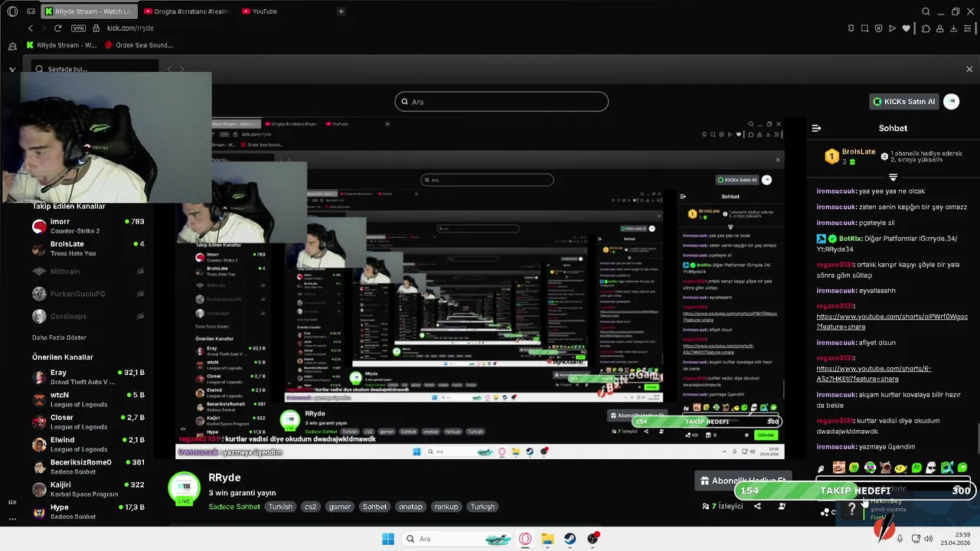
Task: Open the extensions puzzle icon
Action: point(926,28)
